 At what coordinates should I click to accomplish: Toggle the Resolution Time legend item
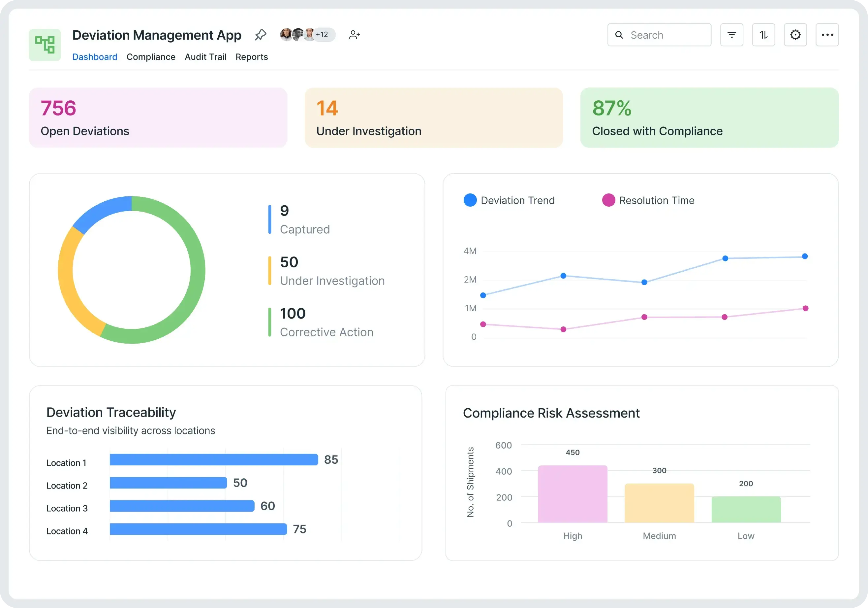(x=648, y=200)
